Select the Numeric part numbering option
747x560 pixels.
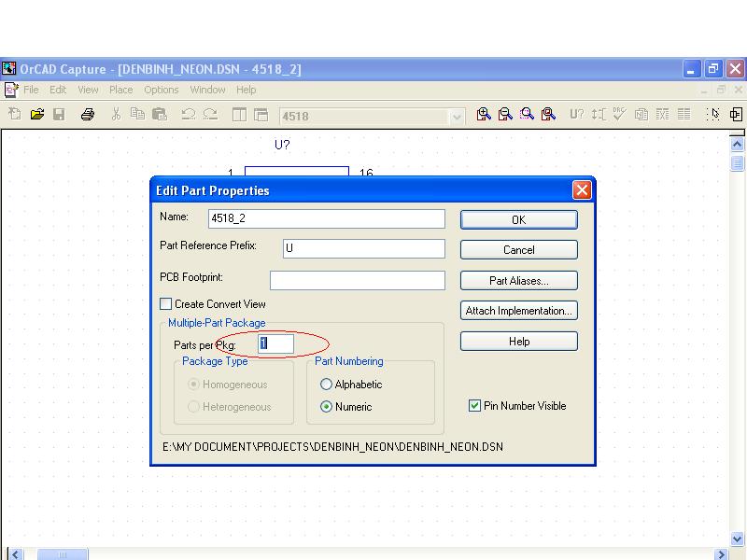(326, 407)
